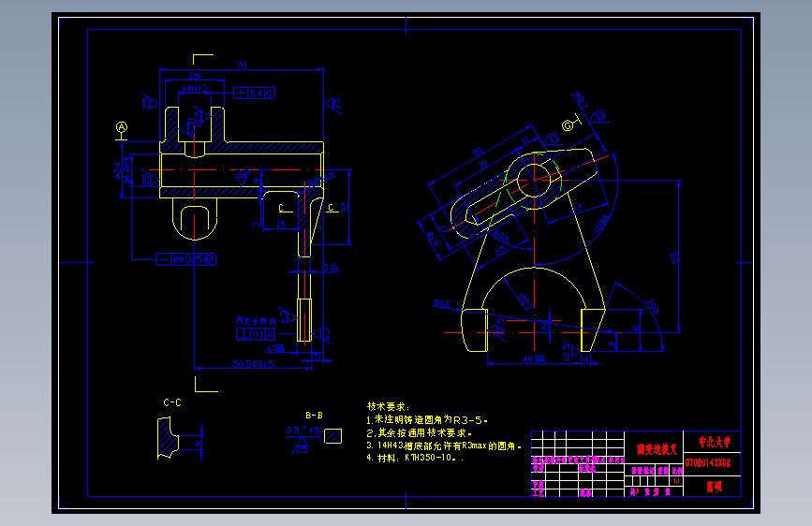Click the 70 overall width dimension
Viewport: 812px width, 526px height.
(242, 66)
